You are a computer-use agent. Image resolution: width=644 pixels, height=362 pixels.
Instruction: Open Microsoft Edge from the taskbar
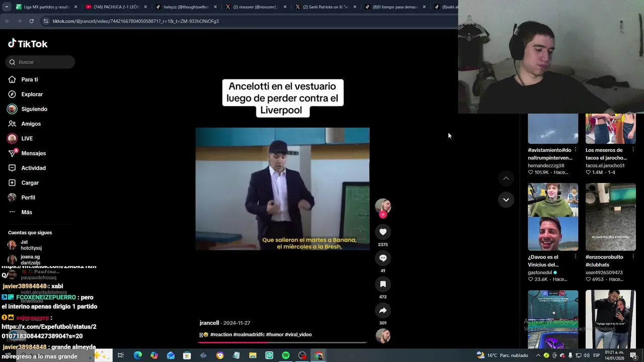click(137, 355)
